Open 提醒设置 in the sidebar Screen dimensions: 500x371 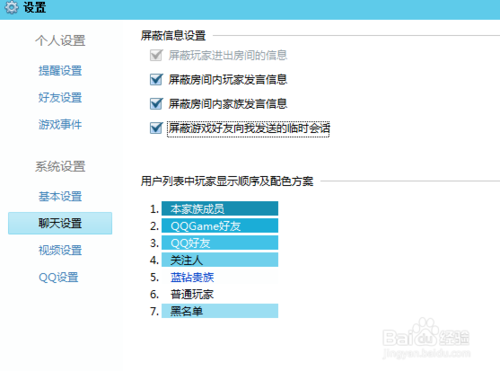point(60,71)
